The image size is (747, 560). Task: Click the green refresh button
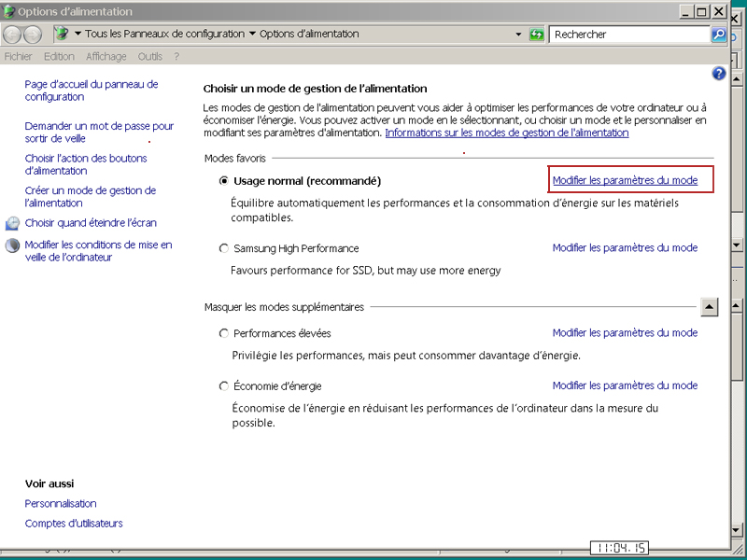[536, 35]
